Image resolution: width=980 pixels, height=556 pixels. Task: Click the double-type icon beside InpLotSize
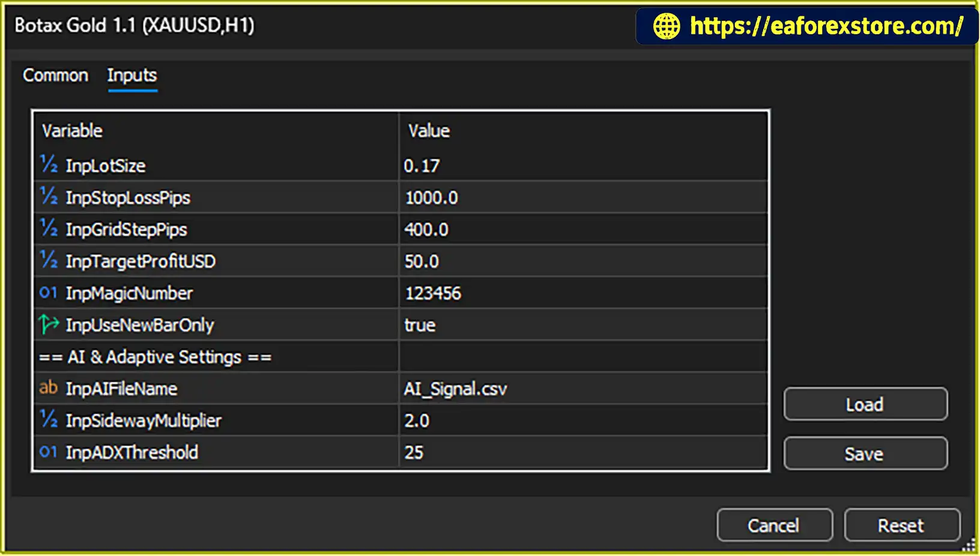click(49, 165)
